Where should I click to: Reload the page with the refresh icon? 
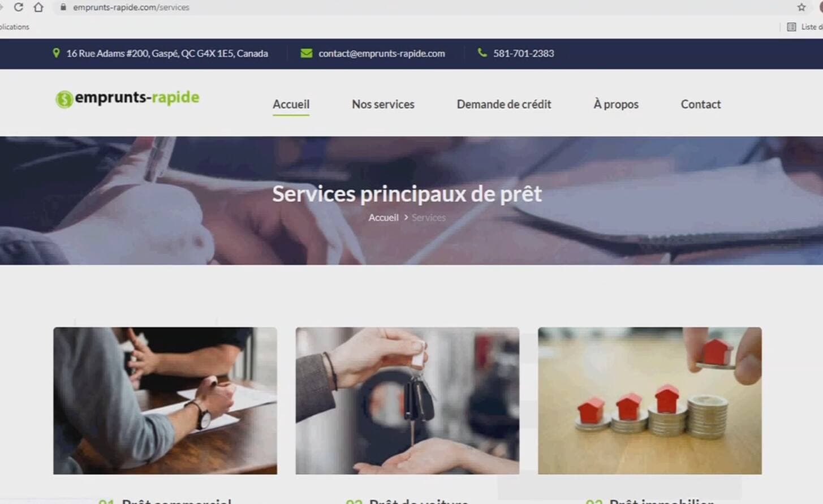[x=18, y=7]
